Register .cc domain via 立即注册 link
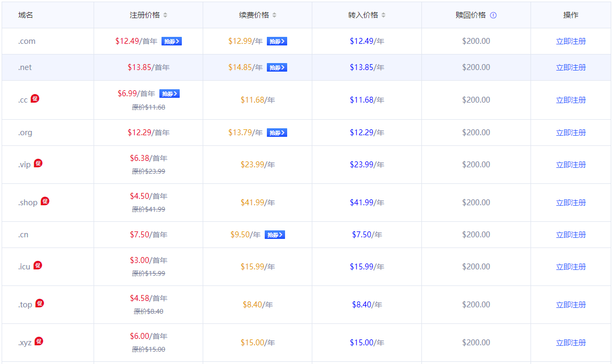This screenshot has height=364, width=615. [571, 100]
